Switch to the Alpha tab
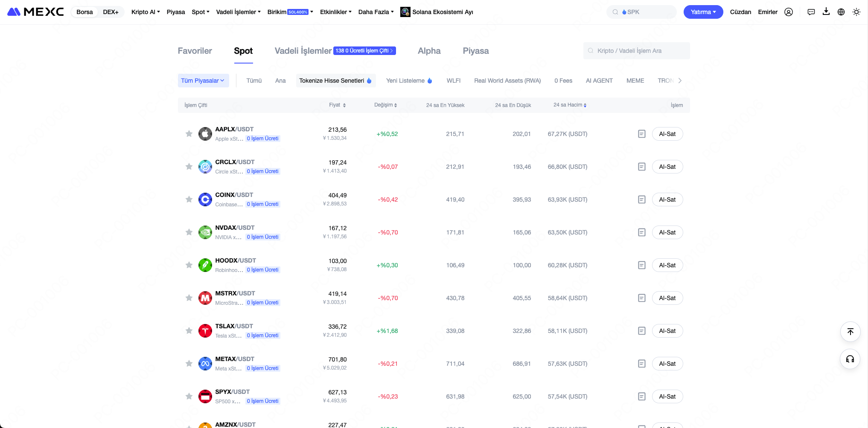This screenshot has width=868, height=428. pyautogui.click(x=429, y=51)
